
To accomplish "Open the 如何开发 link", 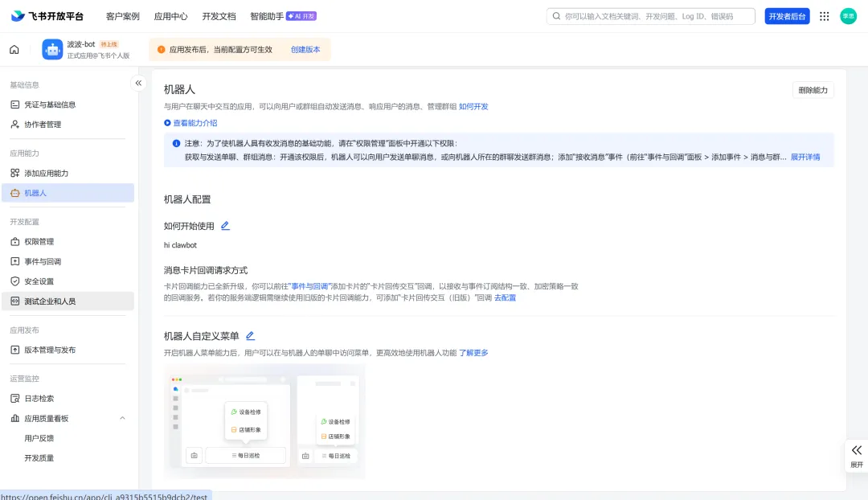I will click(473, 107).
